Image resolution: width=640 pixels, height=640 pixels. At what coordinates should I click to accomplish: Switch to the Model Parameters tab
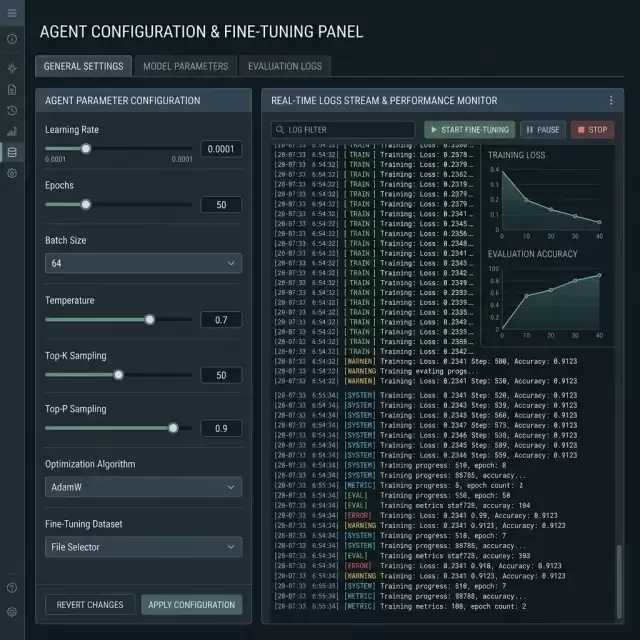[x=186, y=66]
